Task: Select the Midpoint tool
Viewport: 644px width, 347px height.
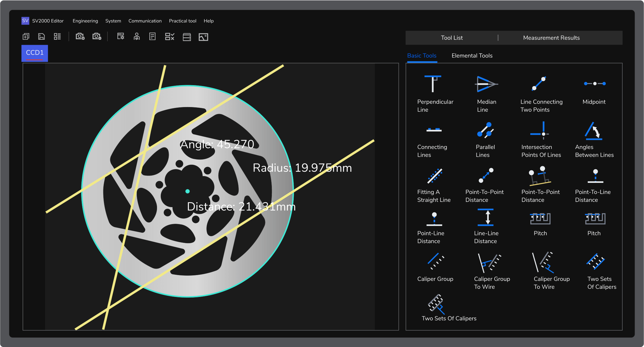Action: pyautogui.click(x=595, y=84)
